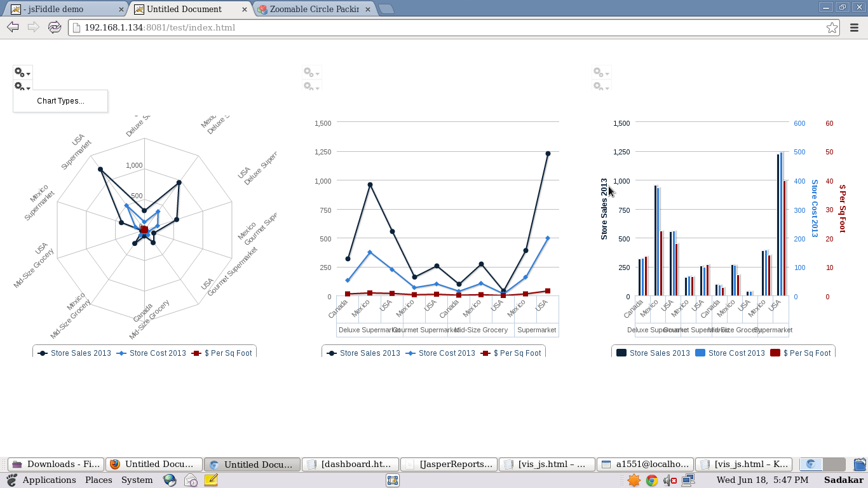The image size is (868, 488).
Task: Click the lower gear icon on the line chart
Action: [x=309, y=86]
